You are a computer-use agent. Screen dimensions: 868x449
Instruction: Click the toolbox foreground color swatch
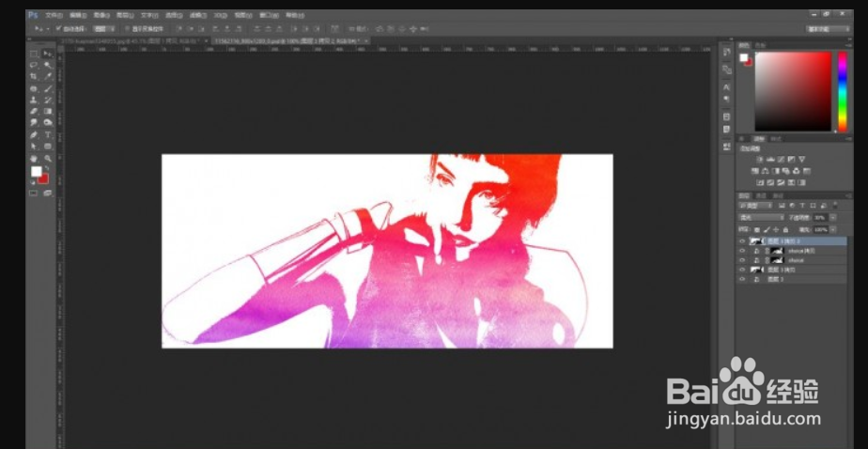click(36, 172)
